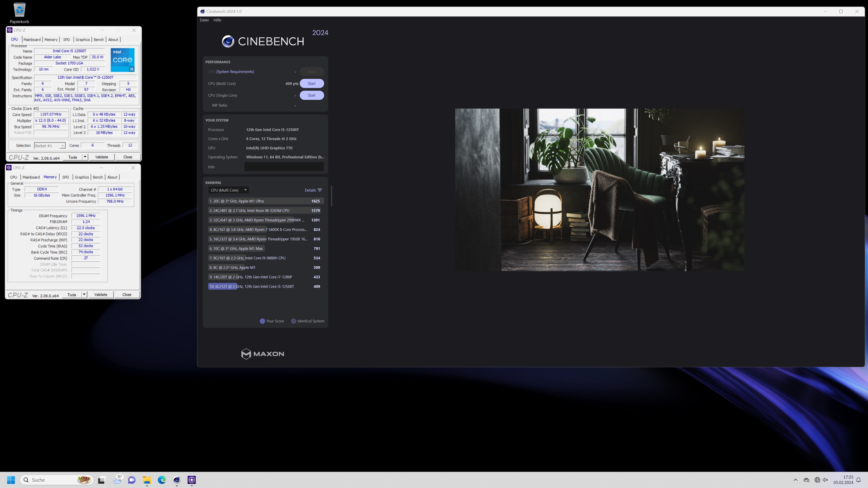Expand Tools dropdown arrow in top CPU-Z

point(85,157)
